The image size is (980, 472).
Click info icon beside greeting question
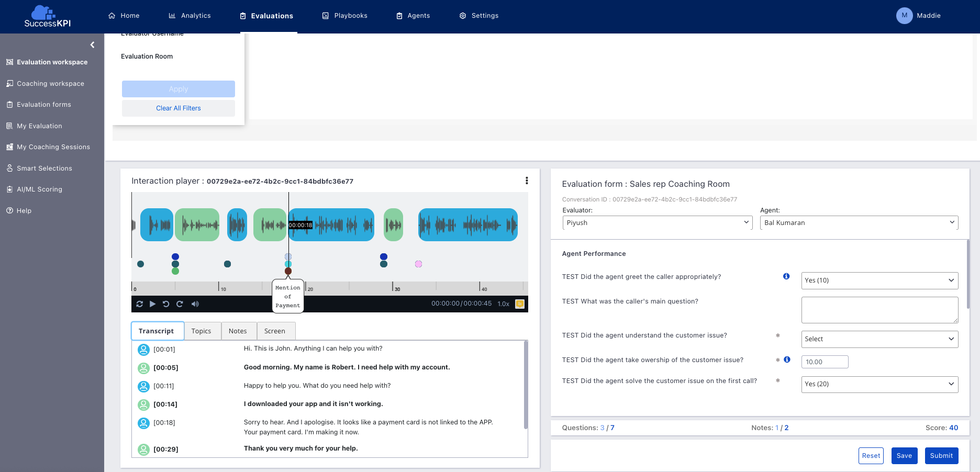(x=786, y=276)
